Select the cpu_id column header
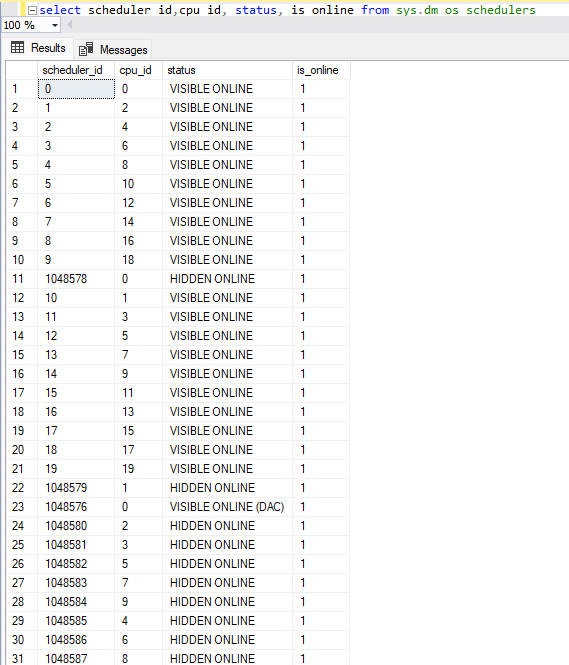 click(139, 70)
